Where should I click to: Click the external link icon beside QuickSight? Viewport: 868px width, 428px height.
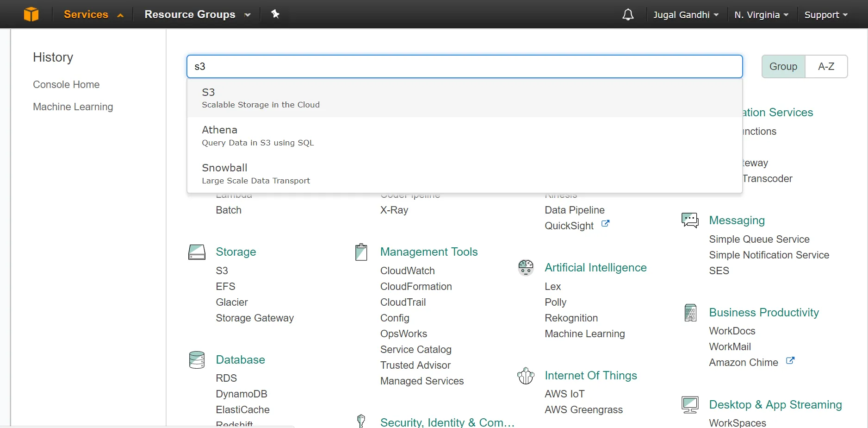[605, 224]
